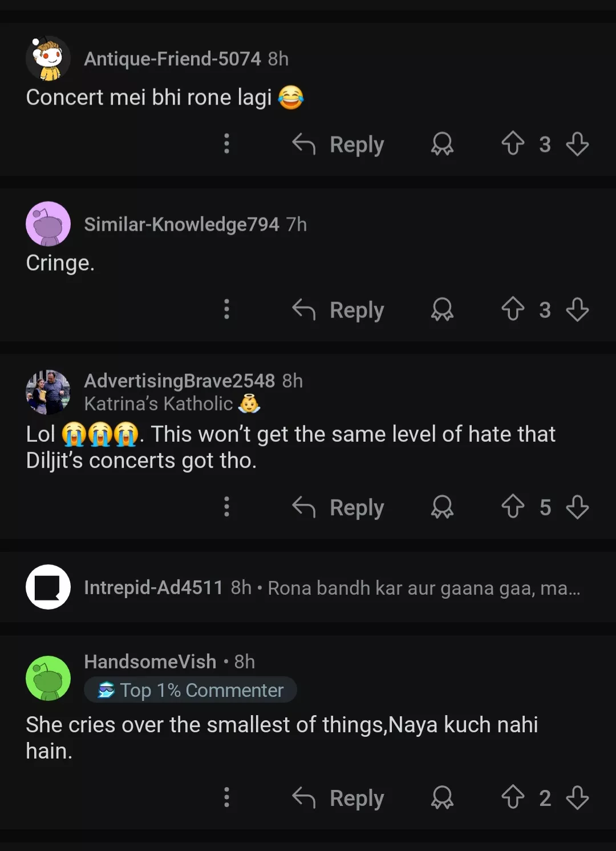The height and width of the screenshot is (851, 616).
Task: Give award to Similar-Knowledge794's "Cringe." comment
Action: [x=442, y=310]
